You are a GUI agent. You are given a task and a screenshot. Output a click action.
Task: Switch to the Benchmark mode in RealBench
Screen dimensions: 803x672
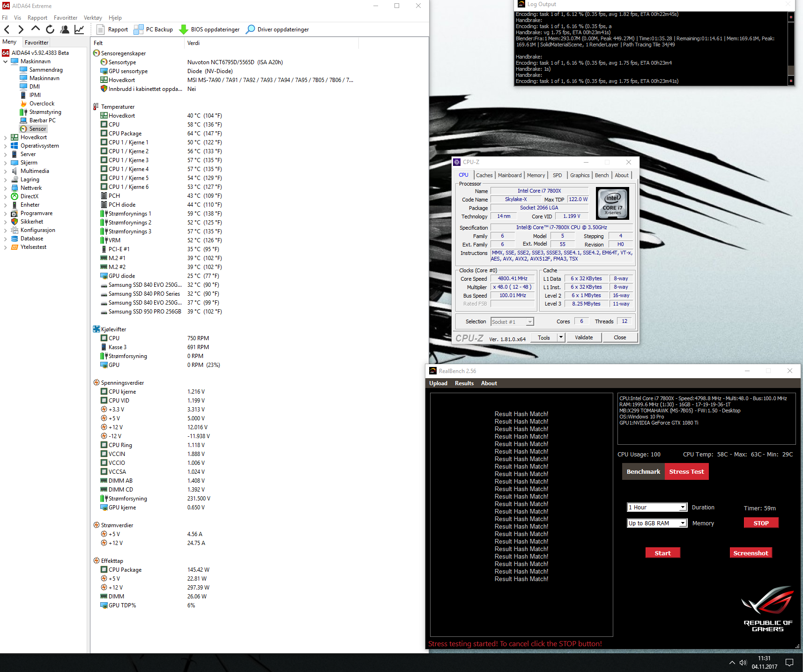click(x=643, y=471)
